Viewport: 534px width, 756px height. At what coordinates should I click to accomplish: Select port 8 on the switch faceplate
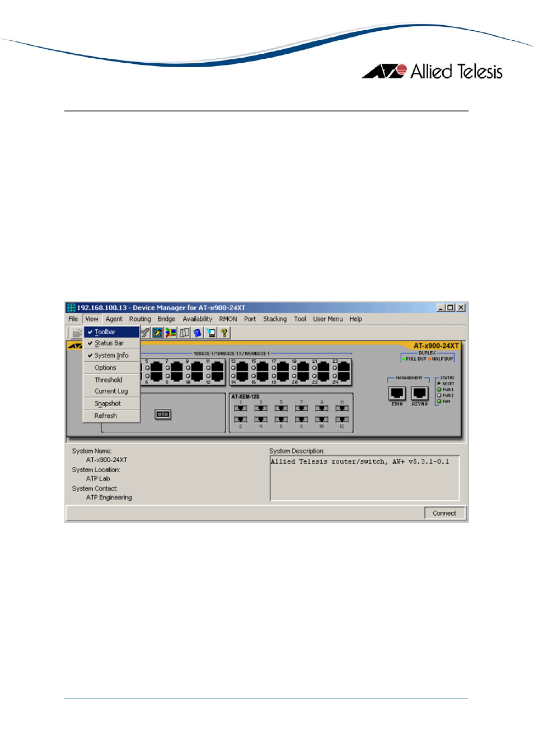pyautogui.click(x=176, y=376)
